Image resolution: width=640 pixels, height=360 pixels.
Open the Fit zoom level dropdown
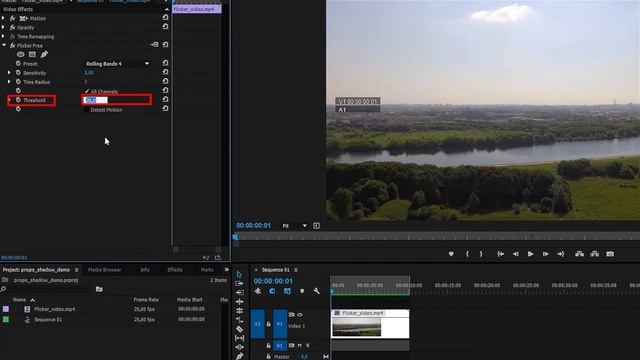click(295, 226)
